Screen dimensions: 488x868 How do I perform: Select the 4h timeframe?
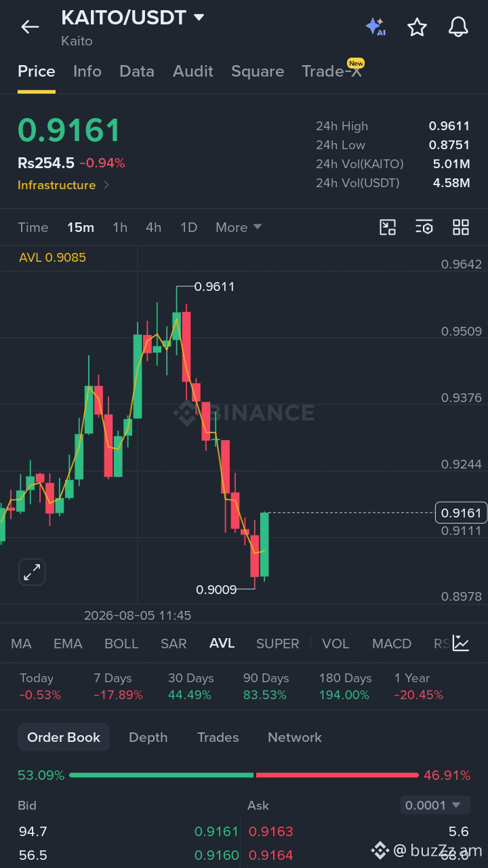(154, 227)
